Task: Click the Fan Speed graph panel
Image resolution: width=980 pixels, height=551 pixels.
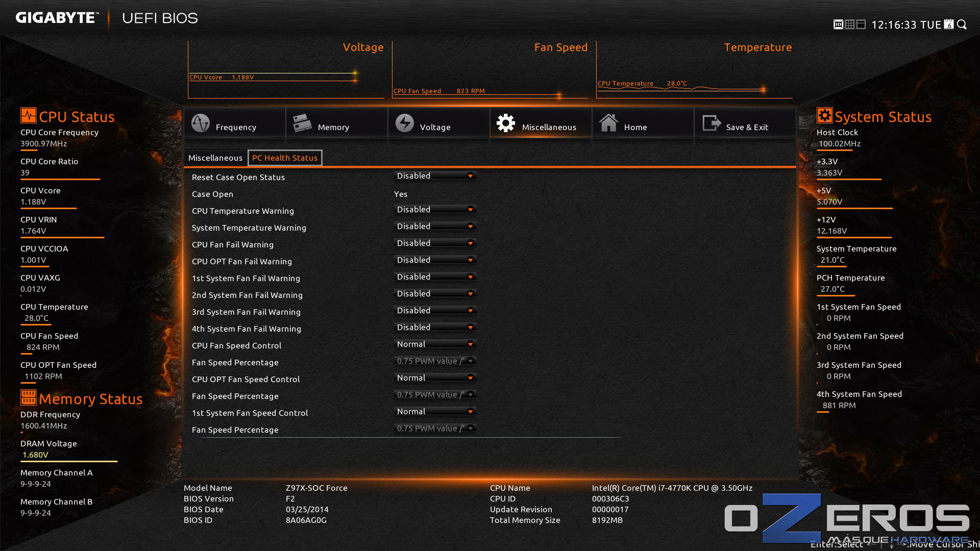Action: pyautogui.click(x=490, y=69)
